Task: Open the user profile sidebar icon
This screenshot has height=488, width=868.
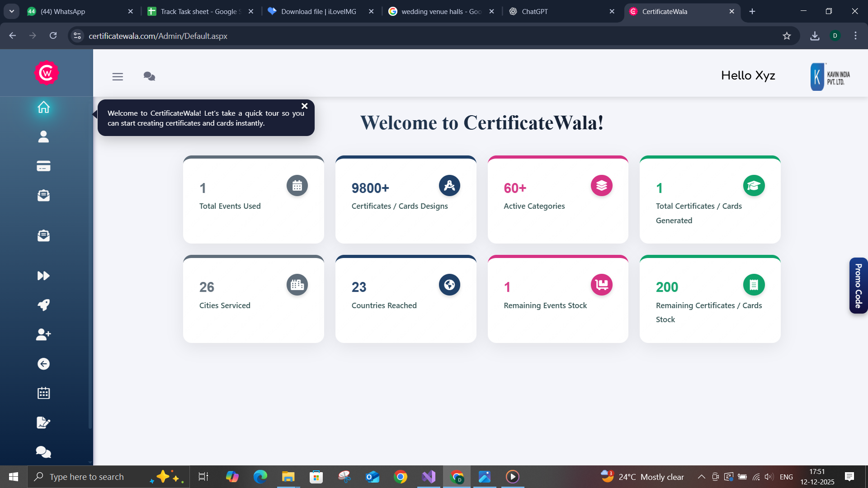Action: pos(43,136)
